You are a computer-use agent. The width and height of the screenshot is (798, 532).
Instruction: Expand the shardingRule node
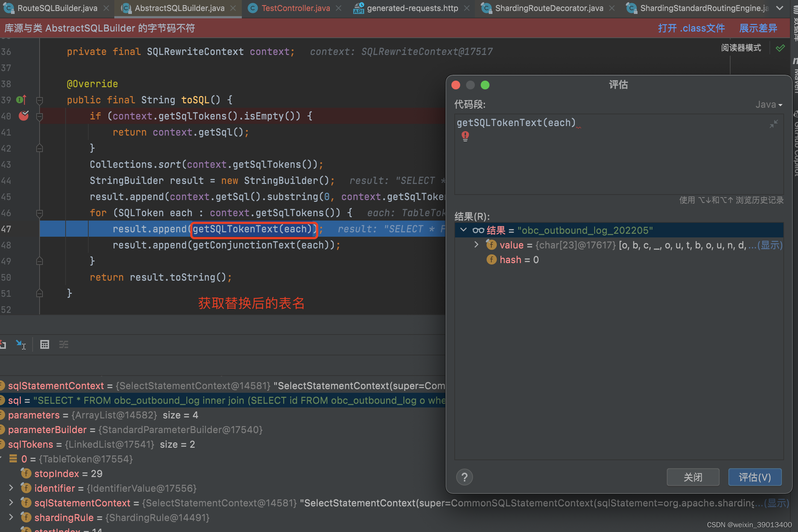(x=11, y=517)
